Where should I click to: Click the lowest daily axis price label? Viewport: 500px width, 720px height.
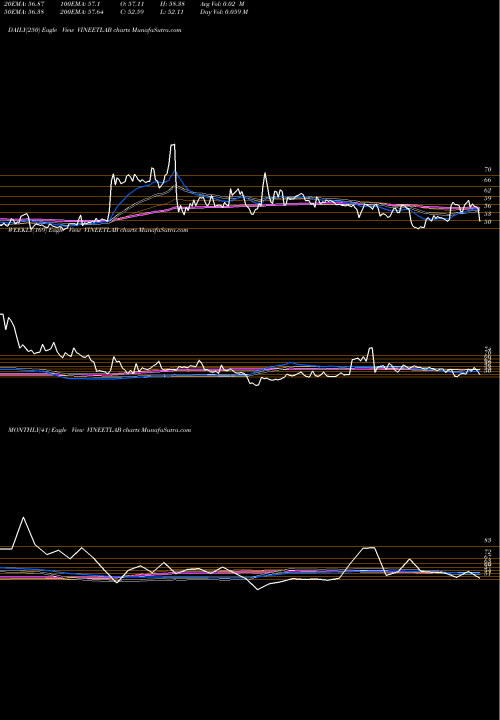(x=488, y=222)
